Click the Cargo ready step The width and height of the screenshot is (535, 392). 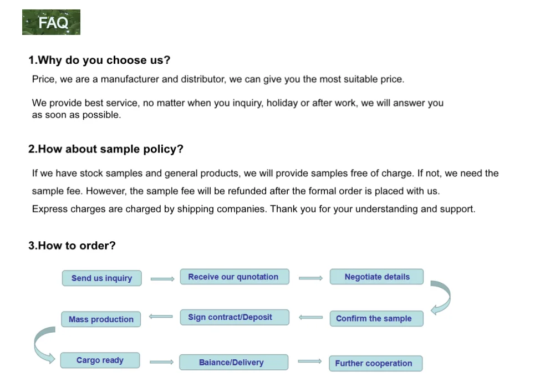(100, 360)
